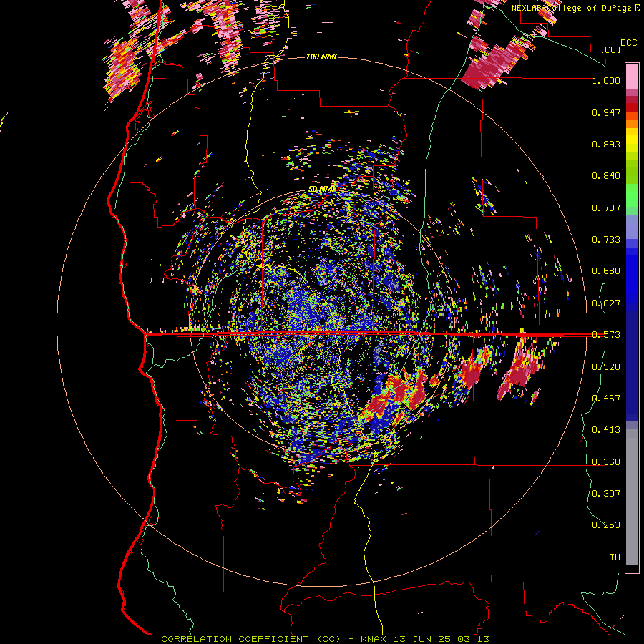Screen dimensions: 644x644
Task: Click the 0.360 value on color scale
Action: click(x=606, y=462)
